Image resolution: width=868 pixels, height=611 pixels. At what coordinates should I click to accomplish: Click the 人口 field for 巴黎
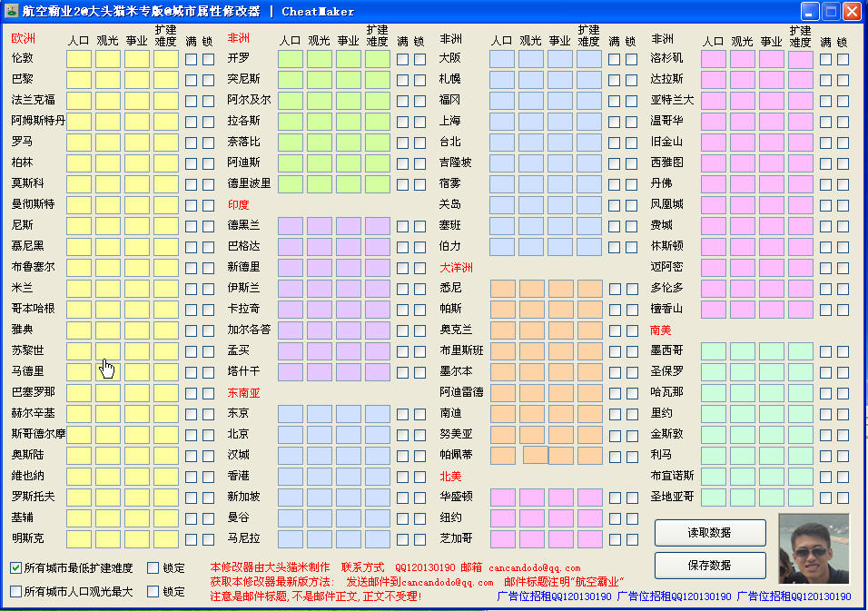(77, 78)
